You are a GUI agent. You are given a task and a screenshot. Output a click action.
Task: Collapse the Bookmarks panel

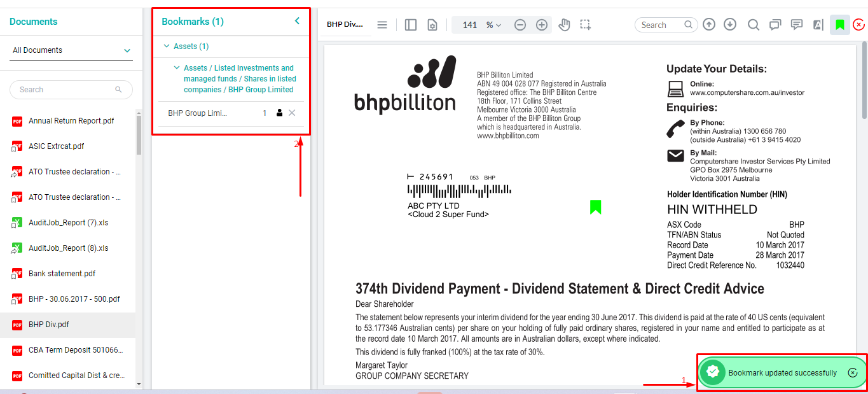(x=297, y=21)
